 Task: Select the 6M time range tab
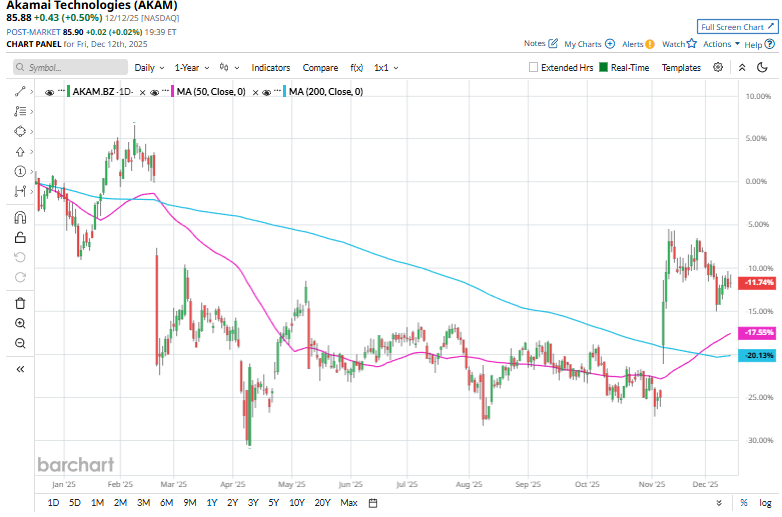(166, 502)
